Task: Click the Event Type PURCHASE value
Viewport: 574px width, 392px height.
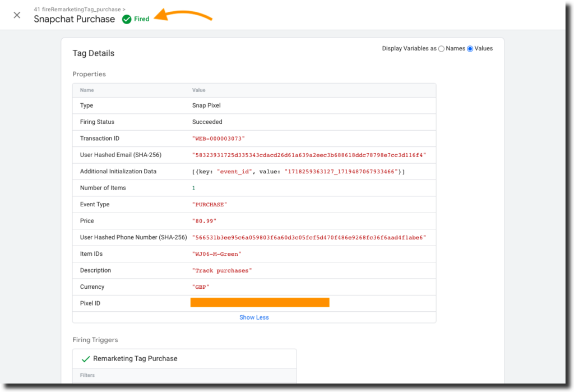Action: tap(209, 205)
